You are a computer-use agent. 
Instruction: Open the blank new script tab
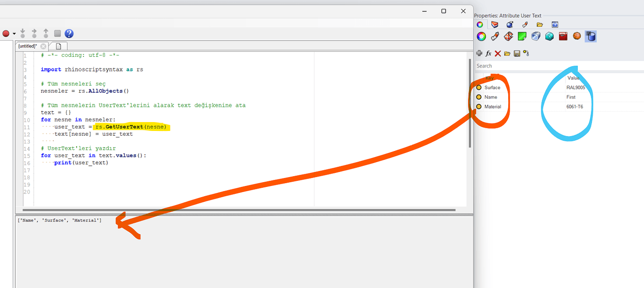(x=58, y=46)
